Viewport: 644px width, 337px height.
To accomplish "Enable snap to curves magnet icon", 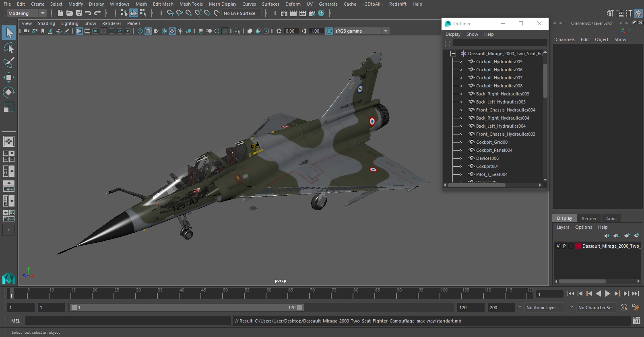I will point(180,13).
